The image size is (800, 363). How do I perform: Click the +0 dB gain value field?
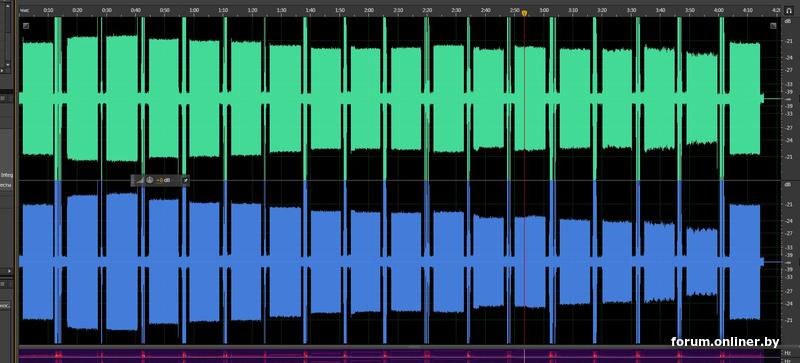(163, 180)
